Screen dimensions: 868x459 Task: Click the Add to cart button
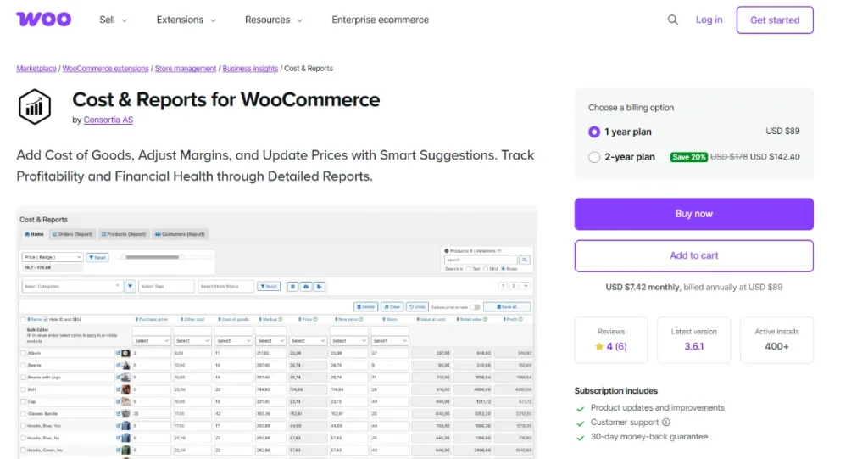point(693,255)
